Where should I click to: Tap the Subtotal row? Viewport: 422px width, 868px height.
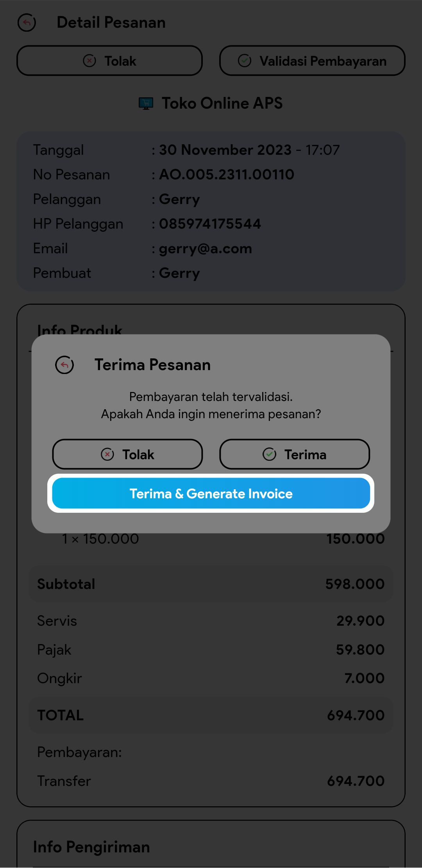tap(211, 584)
